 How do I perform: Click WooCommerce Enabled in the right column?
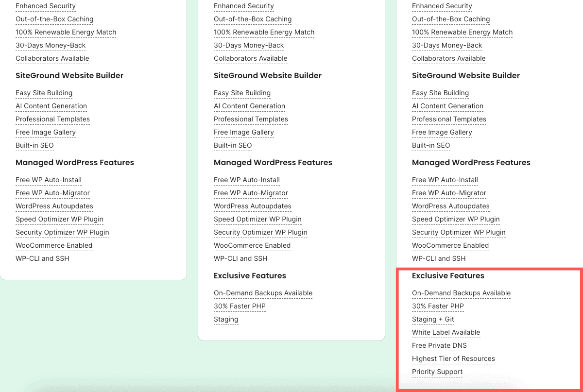pos(450,246)
